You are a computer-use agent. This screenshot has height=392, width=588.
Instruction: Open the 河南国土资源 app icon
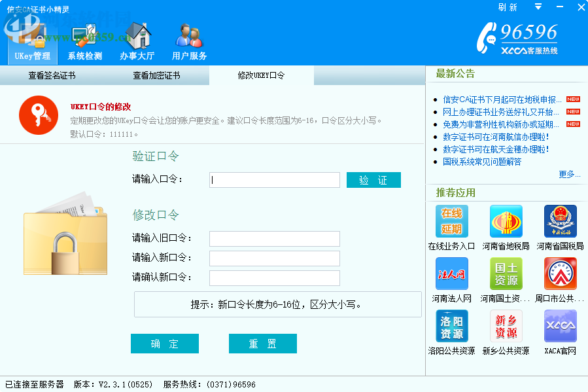coord(506,274)
